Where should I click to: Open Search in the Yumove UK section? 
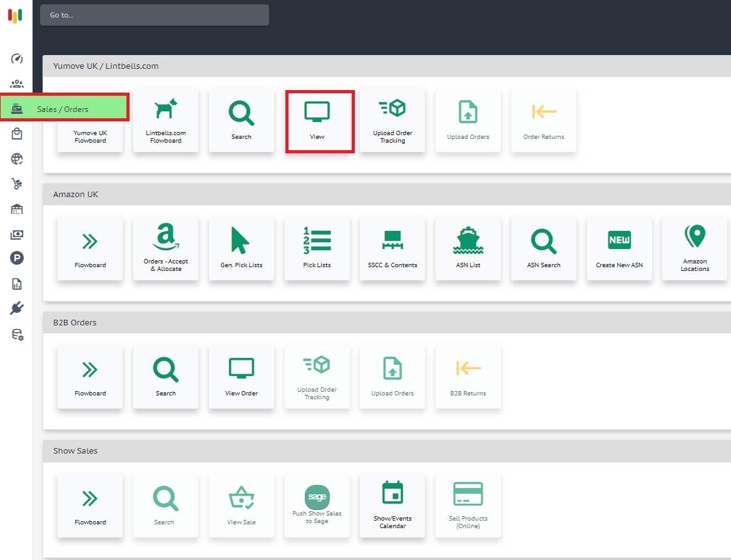coord(241,120)
